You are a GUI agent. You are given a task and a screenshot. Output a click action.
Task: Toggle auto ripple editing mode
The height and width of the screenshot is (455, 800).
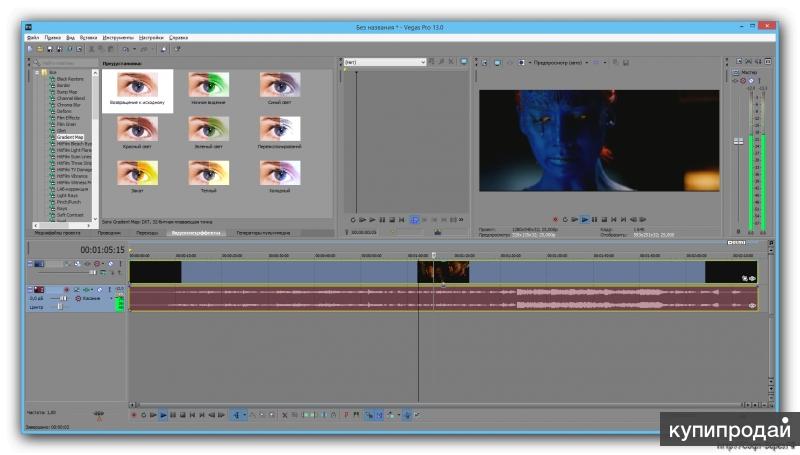tap(390, 415)
